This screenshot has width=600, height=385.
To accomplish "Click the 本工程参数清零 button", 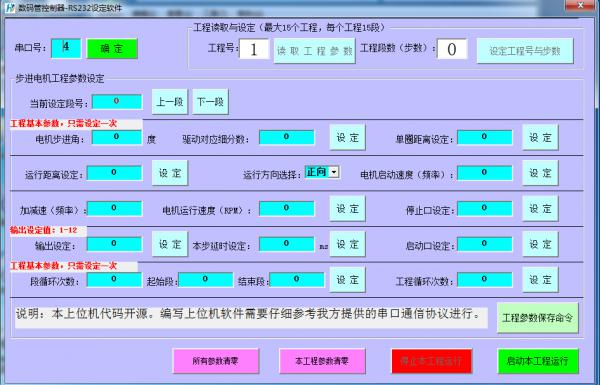I will point(322,361).
